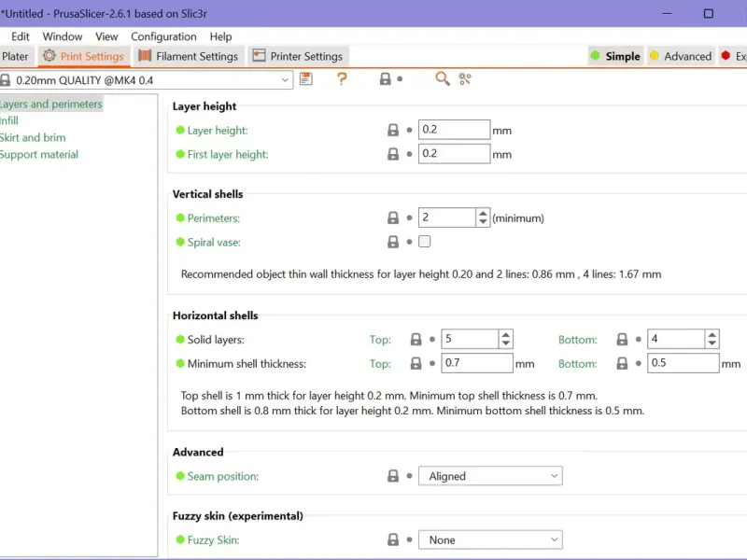Image resolution: width=747 pixels, height=560 pixels.
Task: Click the Top solid layers number field
Action: (470, 339)
